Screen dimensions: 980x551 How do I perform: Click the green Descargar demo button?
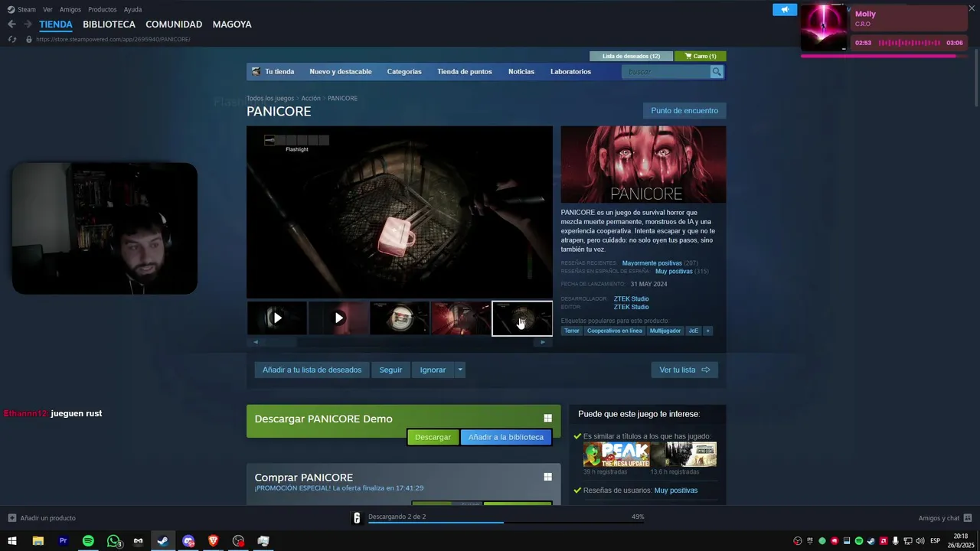point(433,437)
